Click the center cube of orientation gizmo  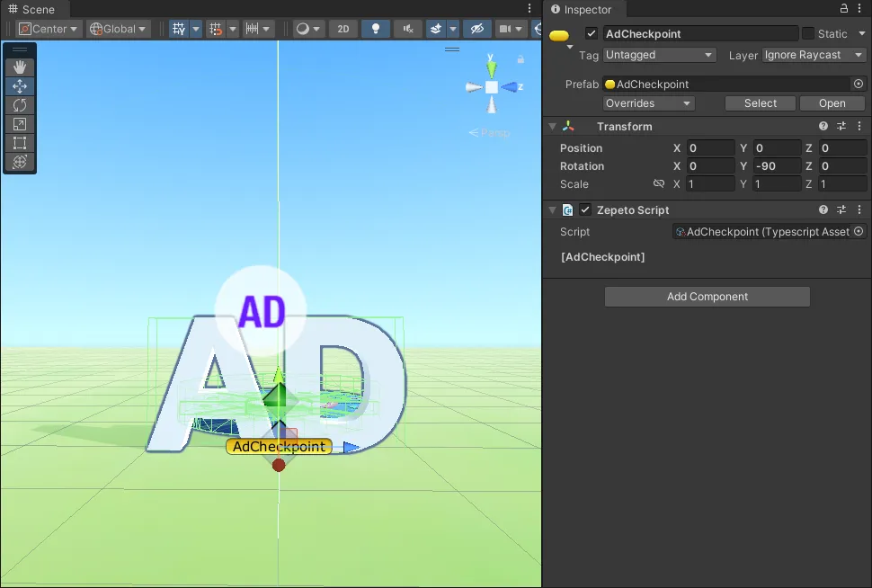492,87
